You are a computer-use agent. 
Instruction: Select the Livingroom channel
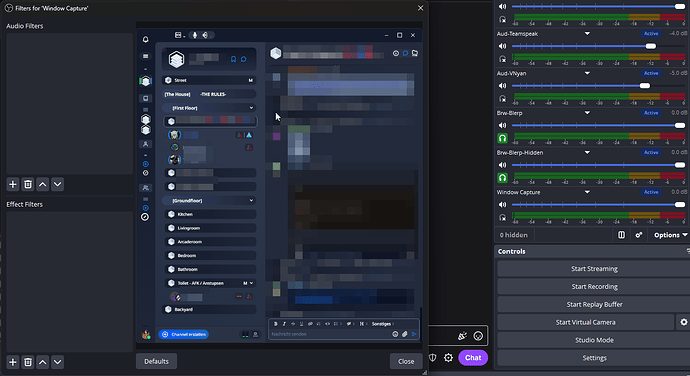pyautogui.click(x=210, y=228)
